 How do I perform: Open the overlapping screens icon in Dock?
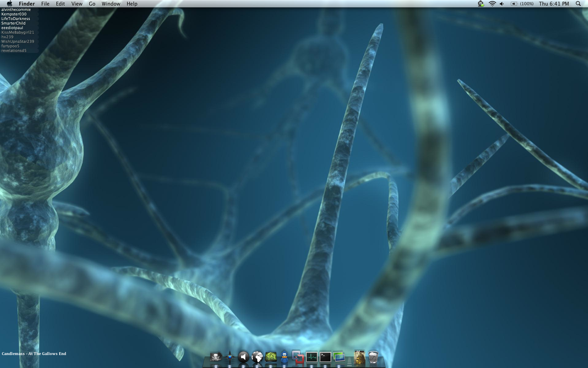coord(339,357)
